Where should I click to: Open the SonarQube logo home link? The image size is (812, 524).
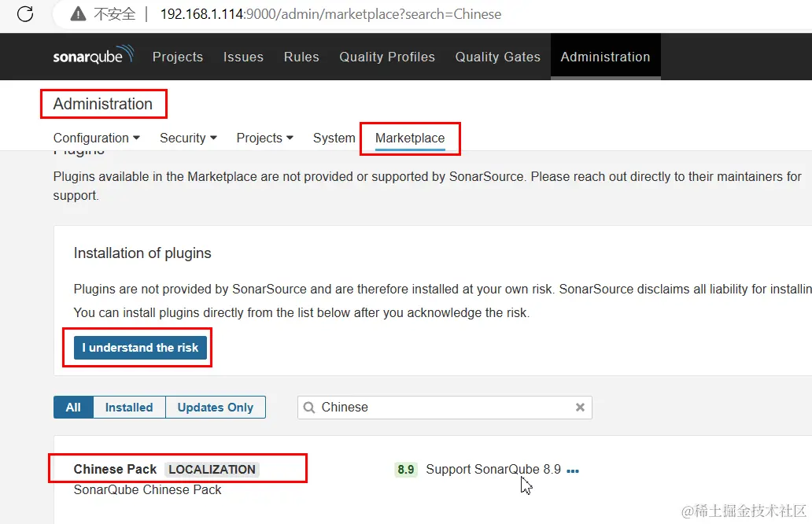point(93,56)
